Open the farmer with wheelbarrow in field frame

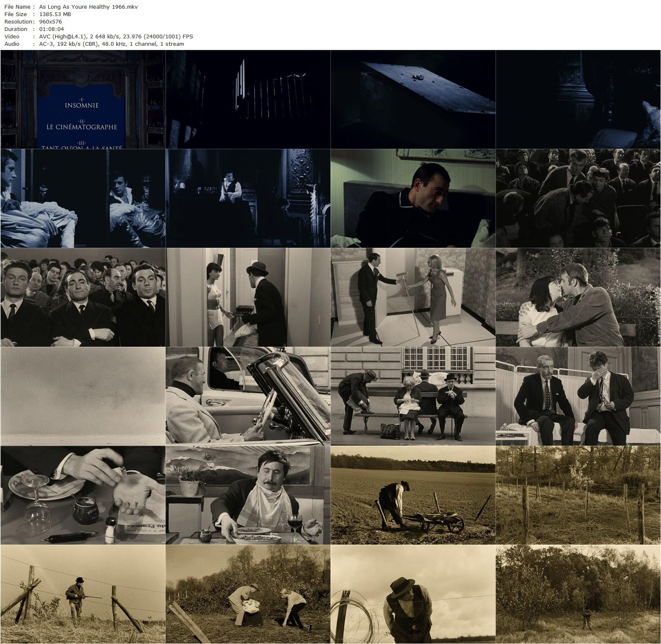click(413, 495)
